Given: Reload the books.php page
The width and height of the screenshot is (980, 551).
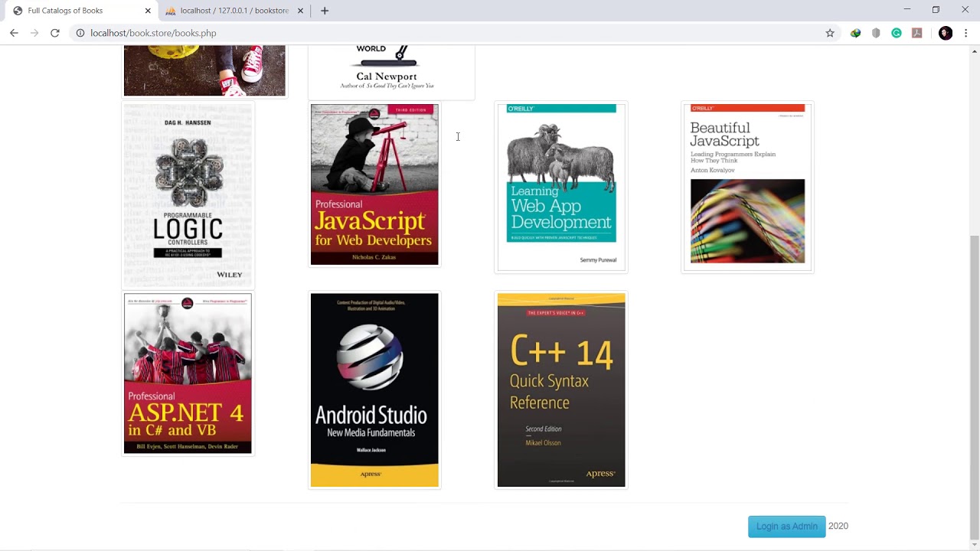Looking at the screenshot, I should pyautogui.click(x=55, y=33).
